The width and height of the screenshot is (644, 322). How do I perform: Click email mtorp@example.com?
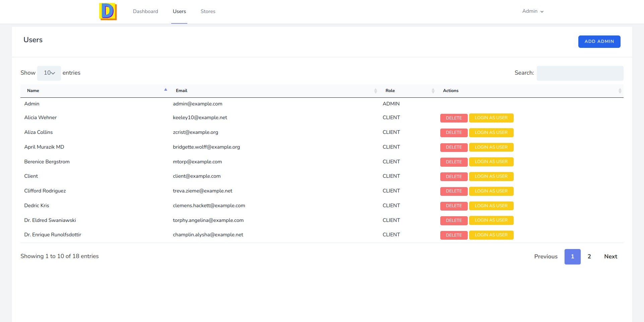tap(197, 162)
